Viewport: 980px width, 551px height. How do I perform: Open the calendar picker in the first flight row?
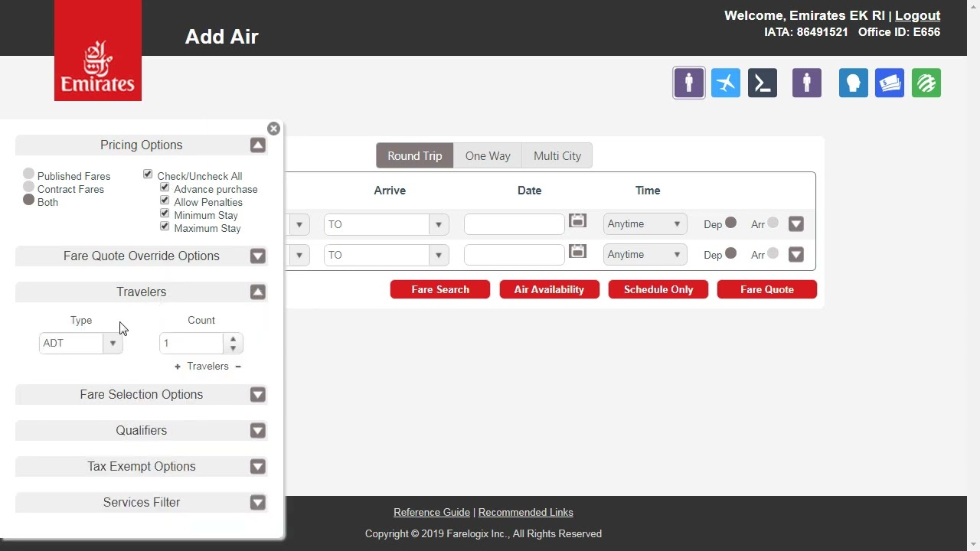point(577,221)
